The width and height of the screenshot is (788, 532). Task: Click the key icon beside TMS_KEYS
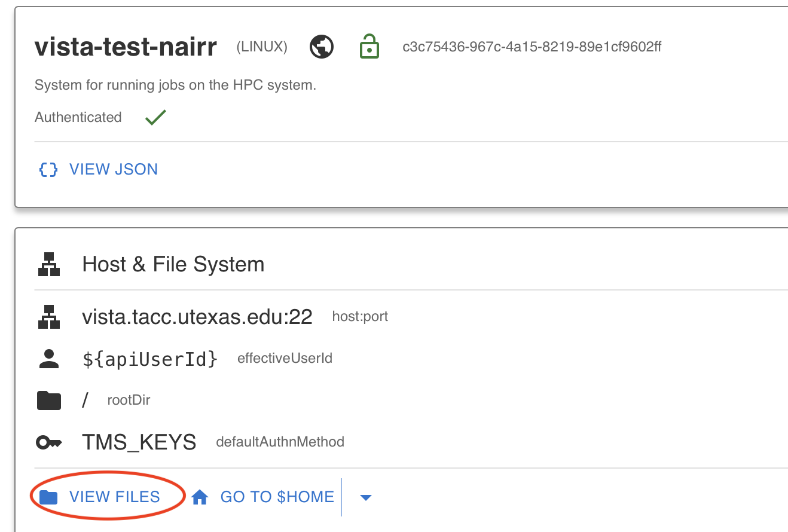(49, 442)
